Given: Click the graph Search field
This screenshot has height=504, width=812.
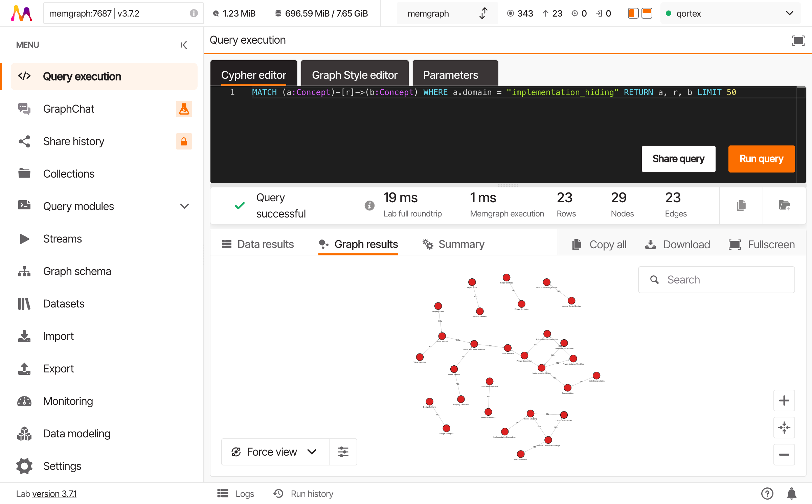Looking at the screenshot, I should [716, 279].
